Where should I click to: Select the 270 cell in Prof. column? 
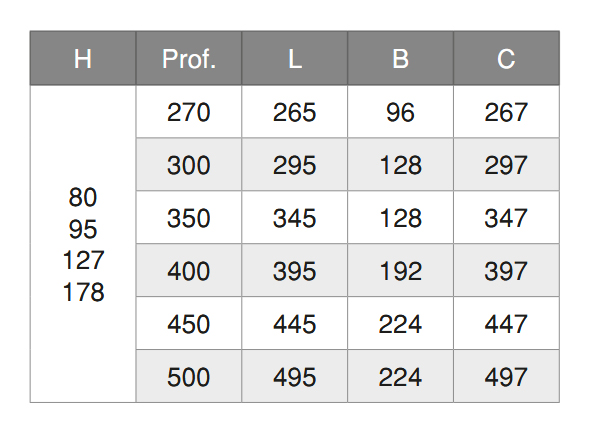[189, 112]
